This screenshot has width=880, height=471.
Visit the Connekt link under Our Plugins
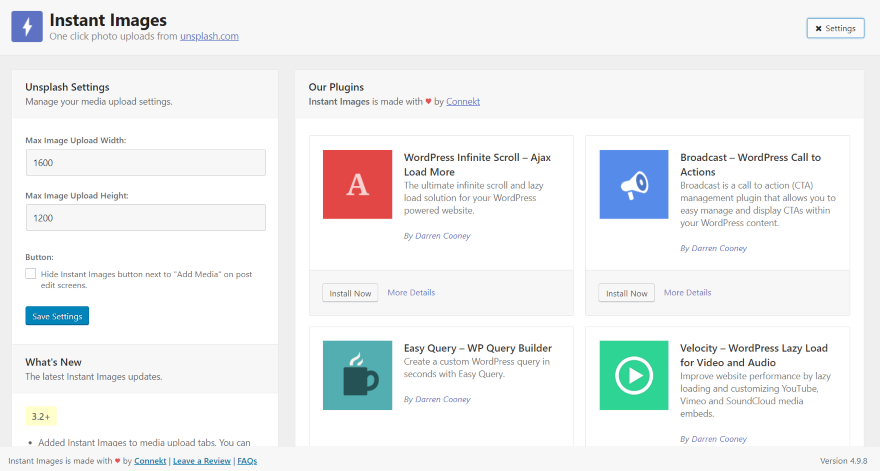coord(463,102)
